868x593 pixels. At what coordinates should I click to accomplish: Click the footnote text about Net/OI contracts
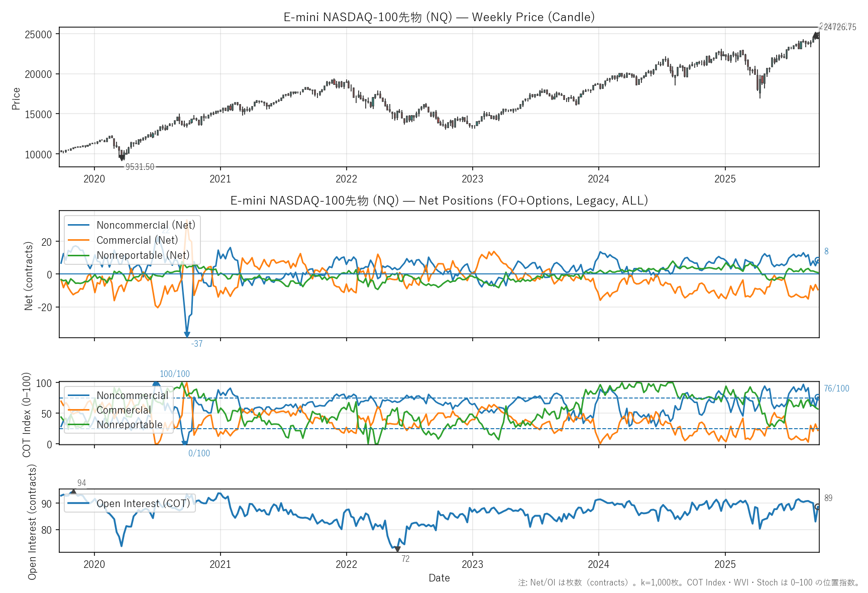(688, 583)
